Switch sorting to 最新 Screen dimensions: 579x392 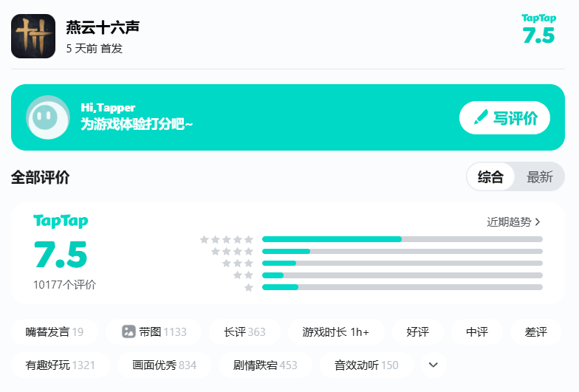point(540,177)
